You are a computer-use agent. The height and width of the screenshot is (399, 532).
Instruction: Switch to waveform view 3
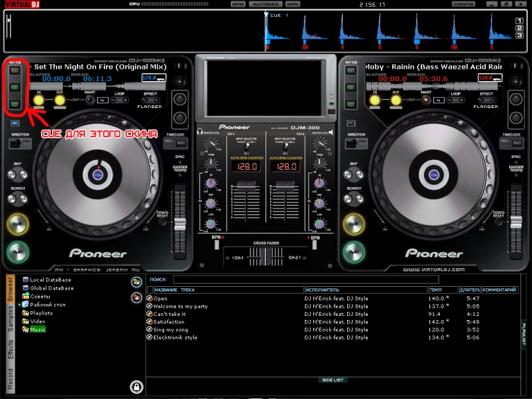point(519,35)
